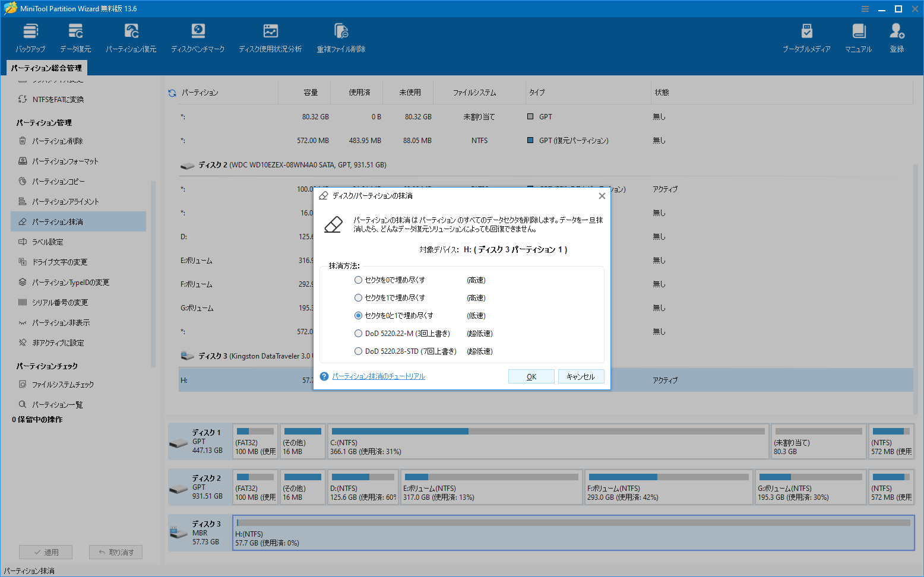Click the sidebar scrollbar track
The height and width of the screenshot is (577, 924).
[152, 273]
